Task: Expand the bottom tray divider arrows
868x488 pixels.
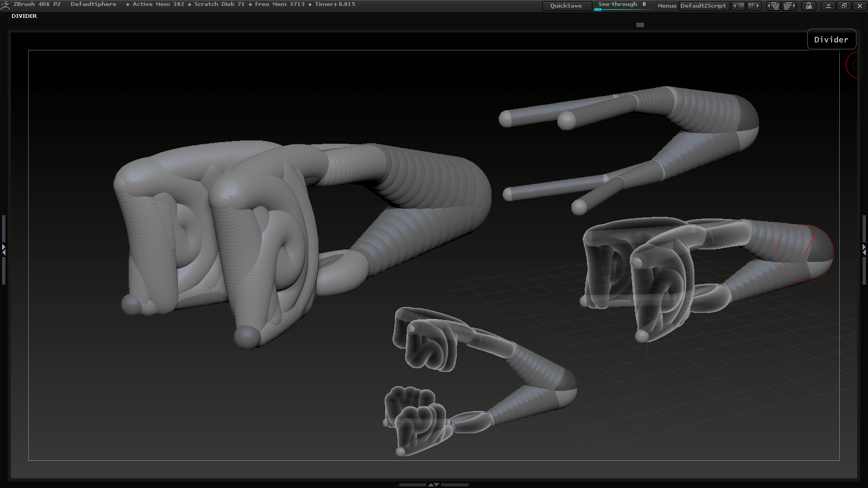Action: pyautogui.click(x=433, y=485)
